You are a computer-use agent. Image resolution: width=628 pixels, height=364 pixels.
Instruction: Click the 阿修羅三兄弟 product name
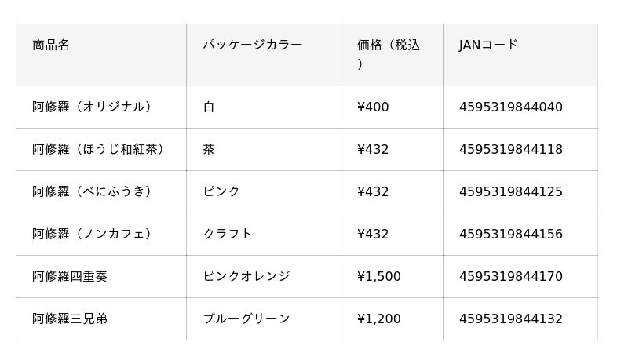coord(70,319)
